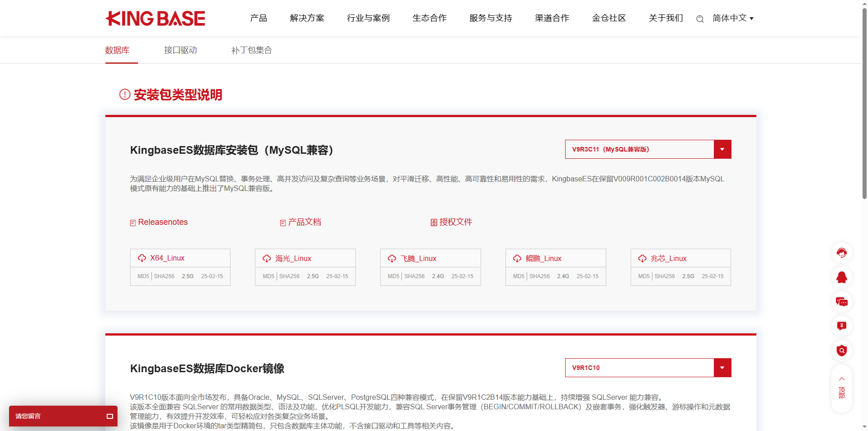Click the license icon next to 授权文件

(x=434, y=223)
